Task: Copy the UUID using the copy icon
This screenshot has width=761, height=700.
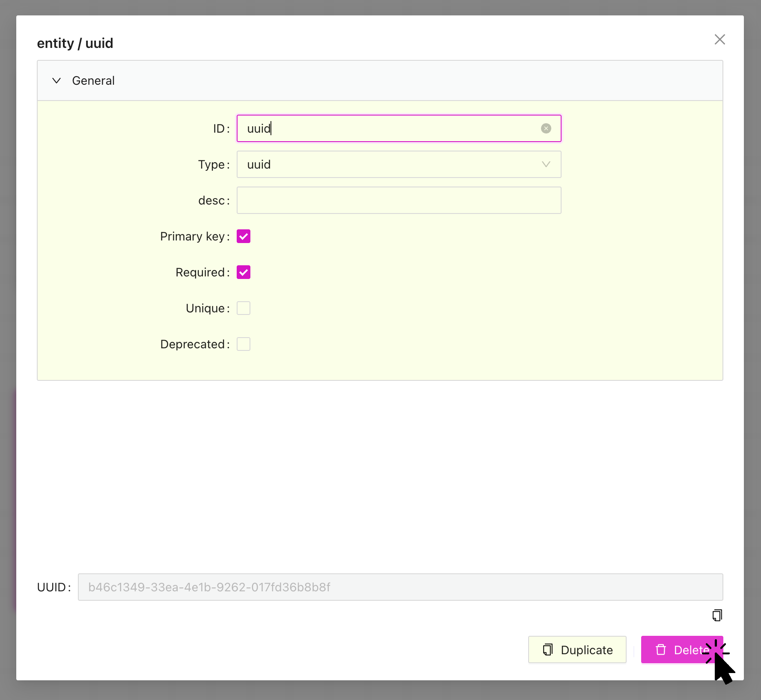Action: click(x=717, y=615)
